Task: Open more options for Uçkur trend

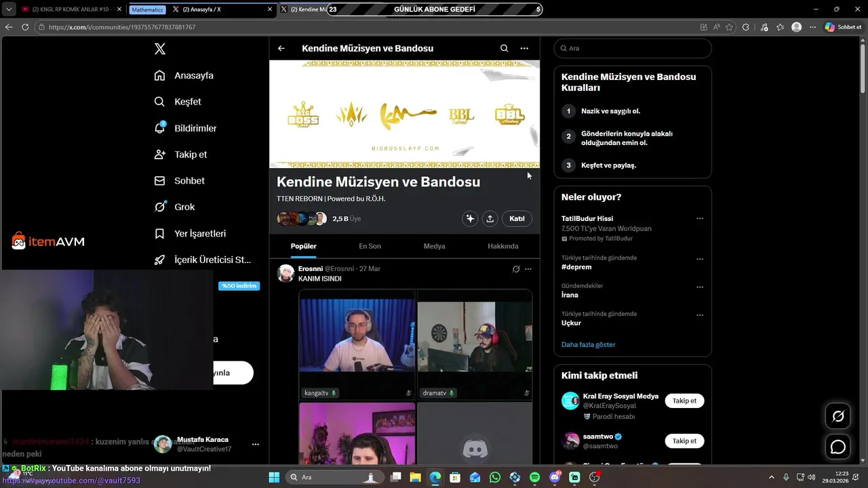Action: tap(700, 315)
